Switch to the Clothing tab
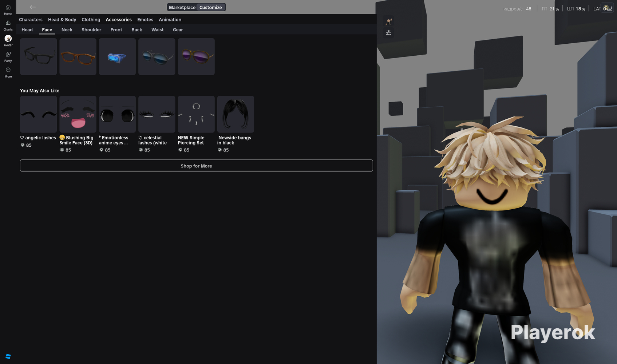Screen dimensions: 617x364 (x=91, y=20)
